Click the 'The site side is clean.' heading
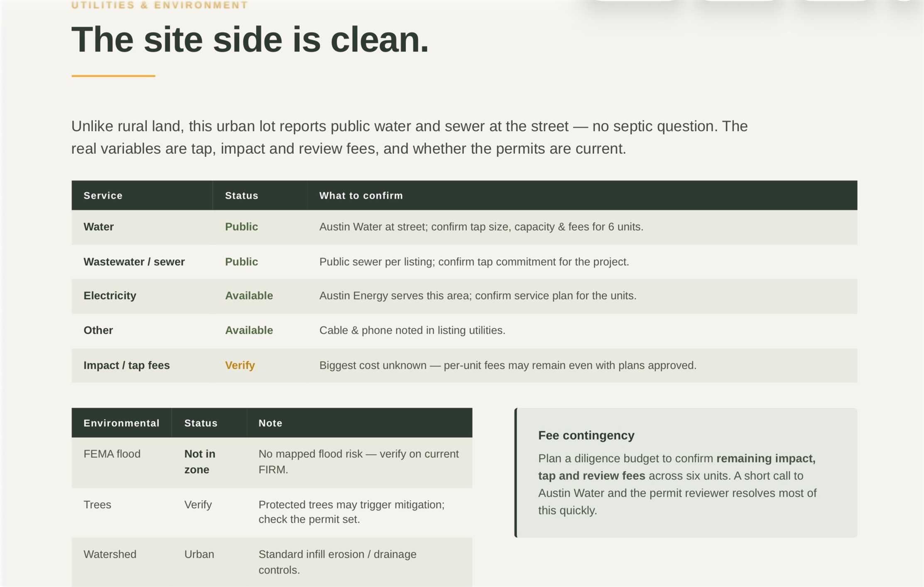Screen dimensions: 924x587 (250, 40)
